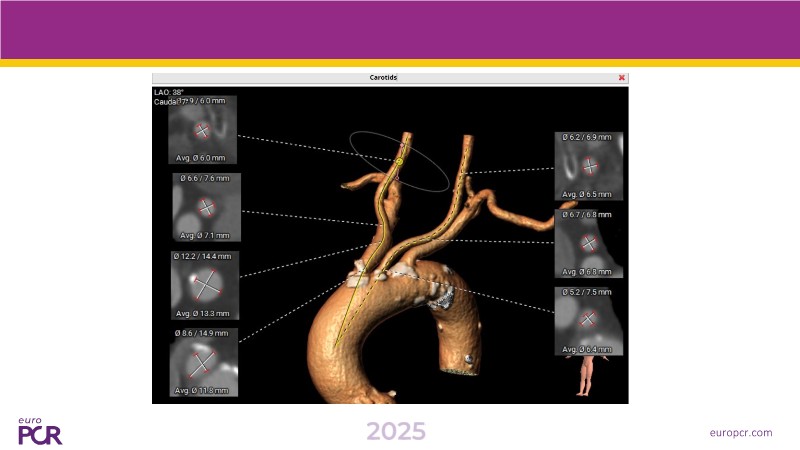
Task: Click the Ø 6.6 / 7.6 mm measurement label
Action: tap(207, 178)
